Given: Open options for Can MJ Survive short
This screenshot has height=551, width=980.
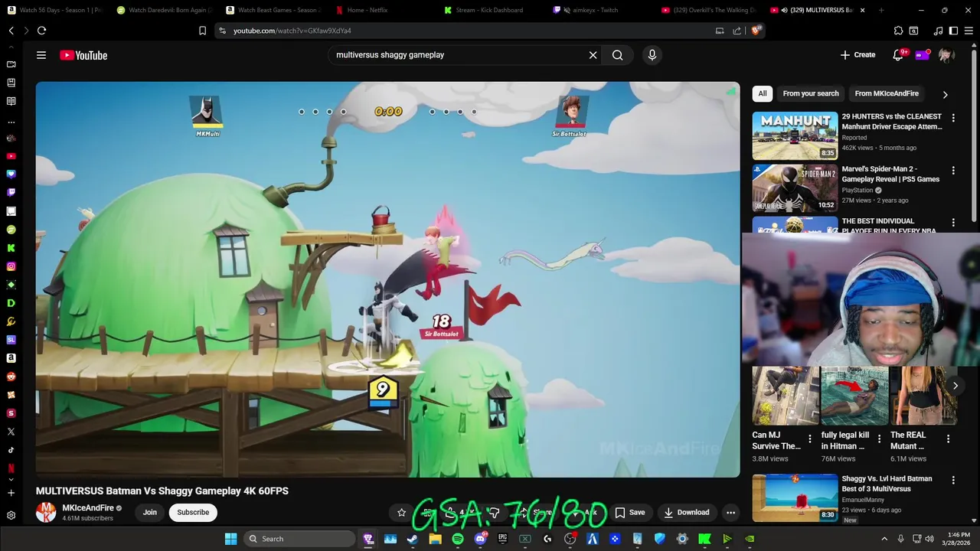Looking at the screenshot, I should click(810, 439).
